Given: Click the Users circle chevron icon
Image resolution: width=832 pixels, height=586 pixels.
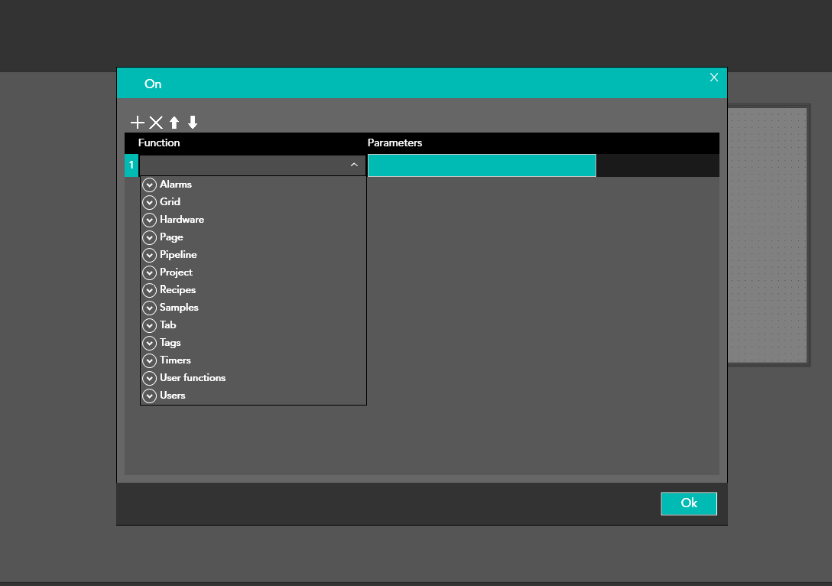Looking at the screenshot, I should 150,396.
